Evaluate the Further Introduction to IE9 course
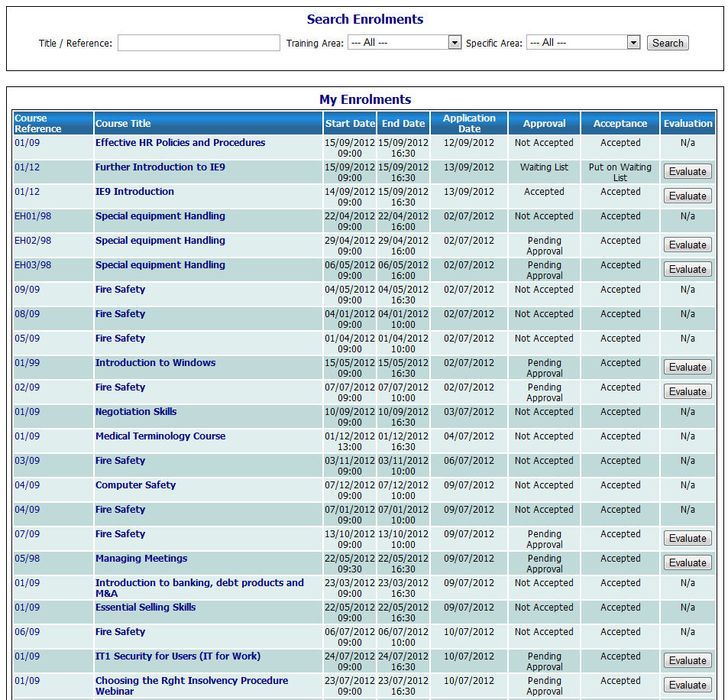728x700 pixels. click(x=688, y=171)
